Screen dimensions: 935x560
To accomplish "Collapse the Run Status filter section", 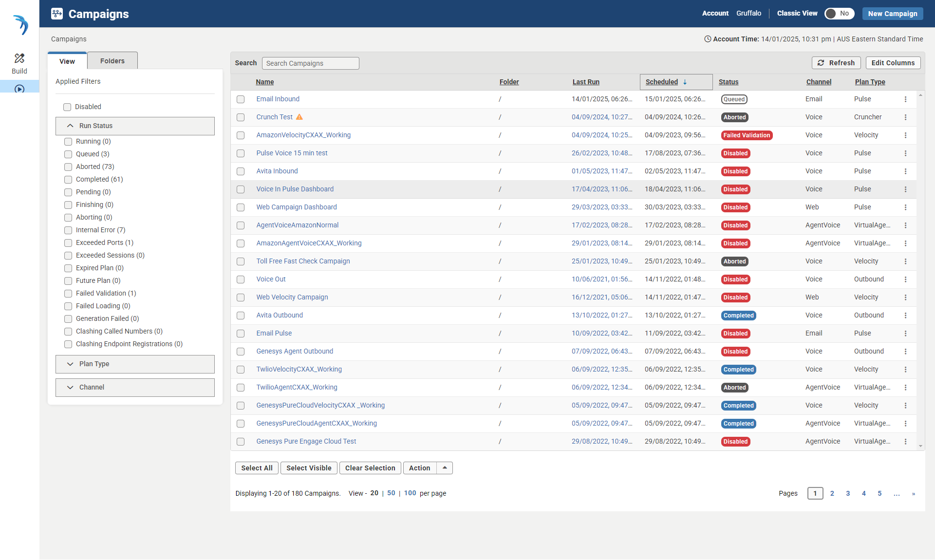I will click(70, 126).
